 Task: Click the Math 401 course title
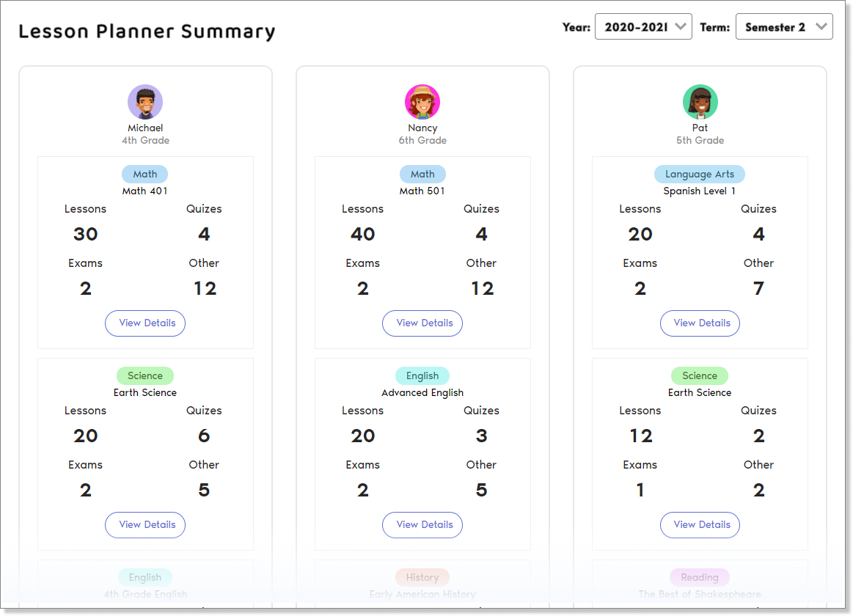[x=144, y=191]
